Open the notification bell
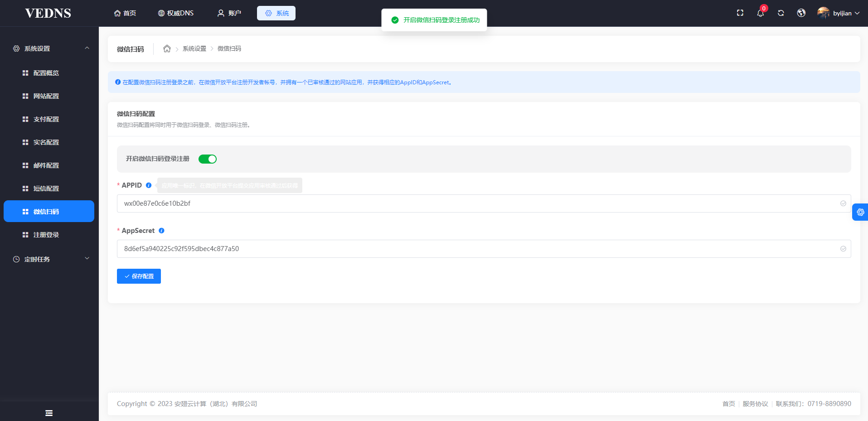The width and height of the screenshot is (868, 421). tap(761, 13)
